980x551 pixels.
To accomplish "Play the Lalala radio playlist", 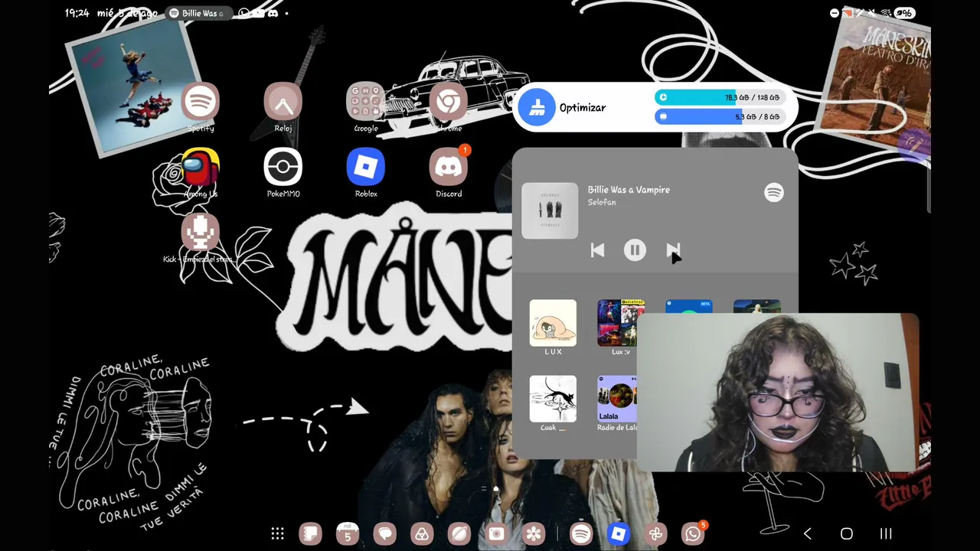I will coord(617,399).
